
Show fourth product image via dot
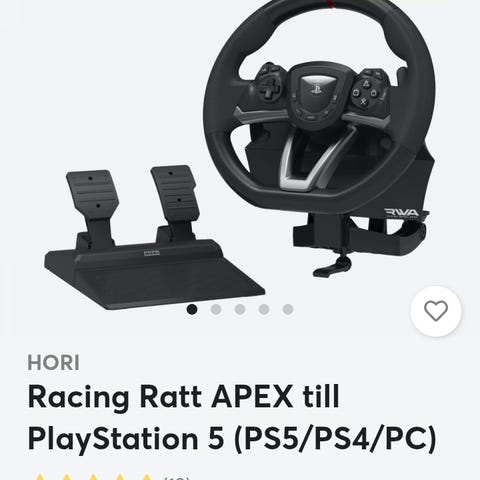264,309
